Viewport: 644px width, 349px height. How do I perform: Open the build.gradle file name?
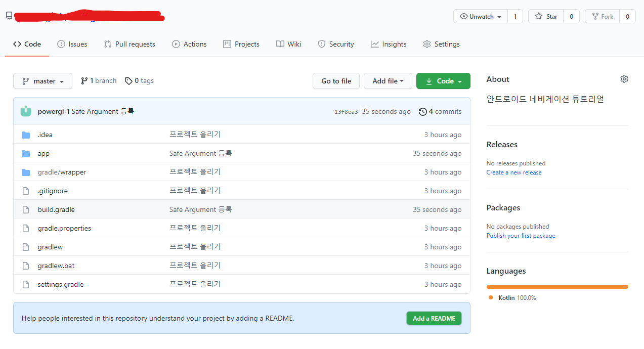point(56,209)
